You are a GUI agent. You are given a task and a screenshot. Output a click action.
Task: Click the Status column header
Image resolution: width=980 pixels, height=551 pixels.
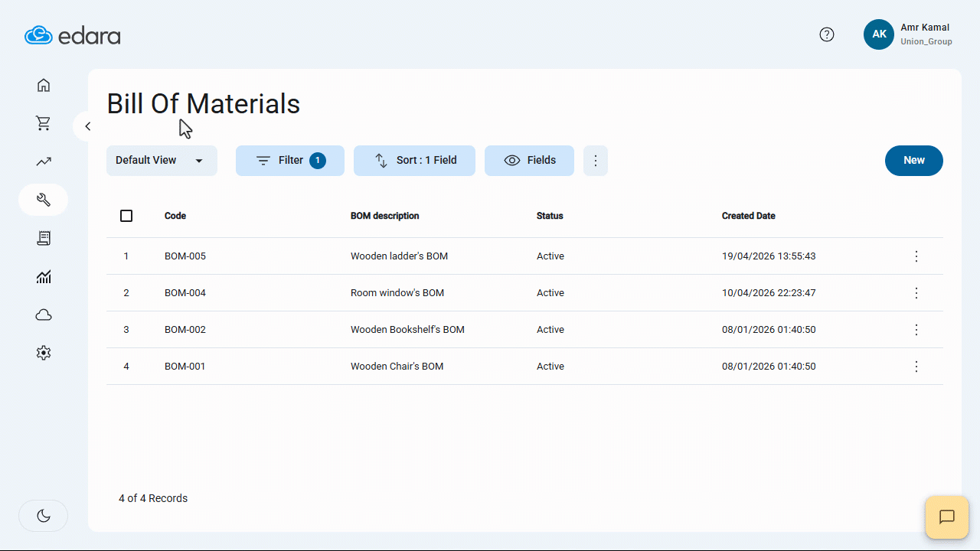[550, 216]
